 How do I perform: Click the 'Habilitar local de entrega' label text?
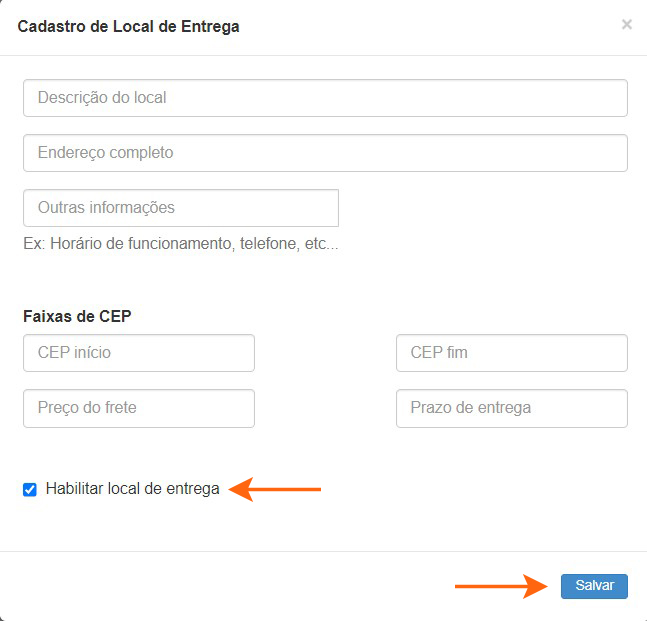[132, 489]
